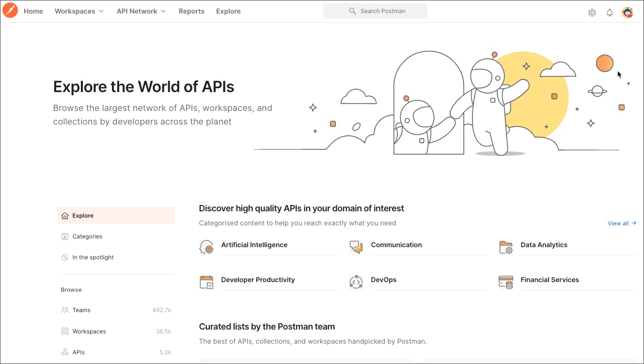Click the Financial Services card icon
Viewport: 644px width, 364px height.
[506, 282]
